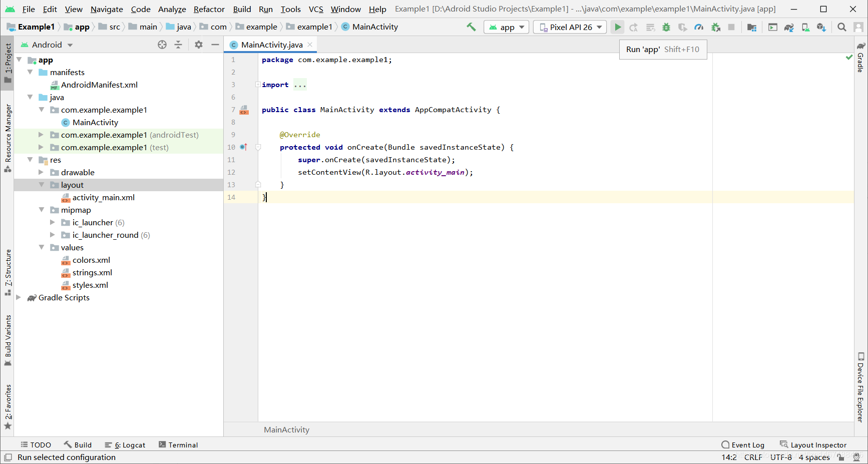
Task: Collapse the manifests folder arrow
Action: (30, 72)
